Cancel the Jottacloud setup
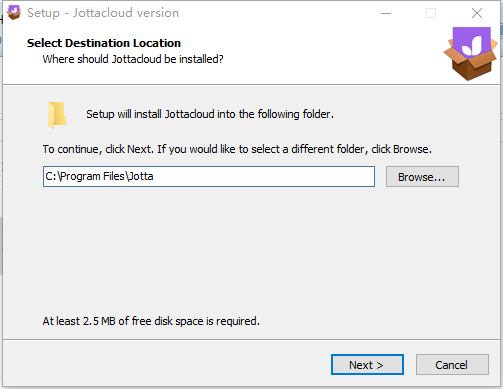 tap(452, 365)
